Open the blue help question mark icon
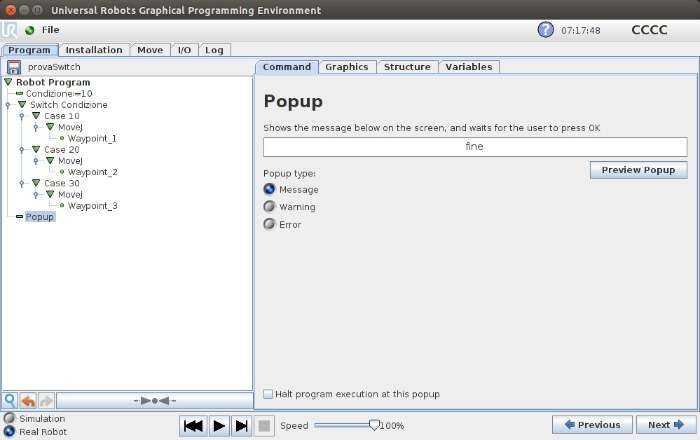Viewport: 700px width, 440px height. point(545,30)
